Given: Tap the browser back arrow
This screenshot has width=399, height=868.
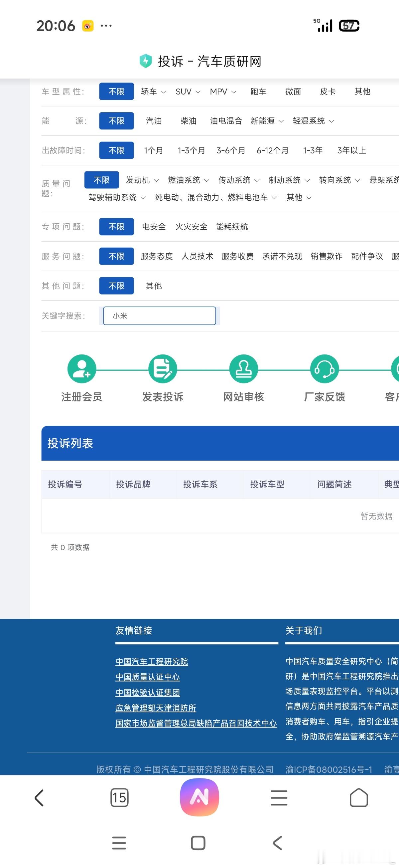Looking at the screenshot, I should [x=39, y=798].
